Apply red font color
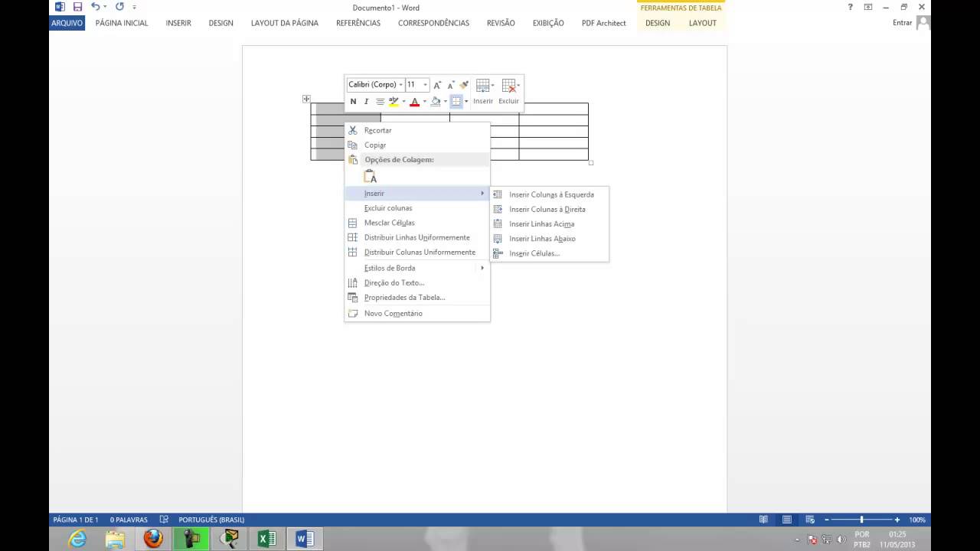This screenshot has width=980, height=551. [414, 101]
